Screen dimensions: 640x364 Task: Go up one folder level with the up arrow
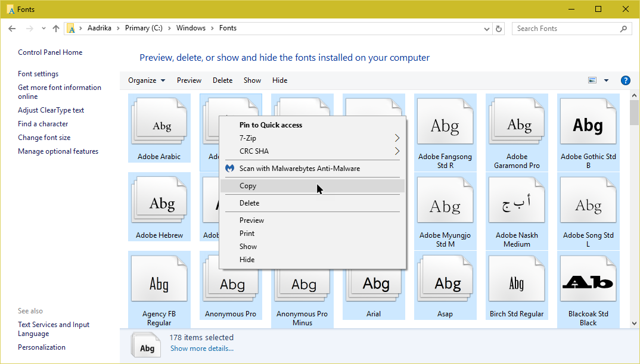[55, 28]
